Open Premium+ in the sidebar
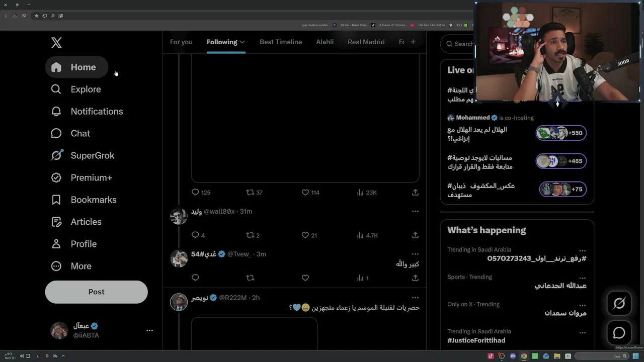This screenshot has height=362, width=644. click(82, 178)
